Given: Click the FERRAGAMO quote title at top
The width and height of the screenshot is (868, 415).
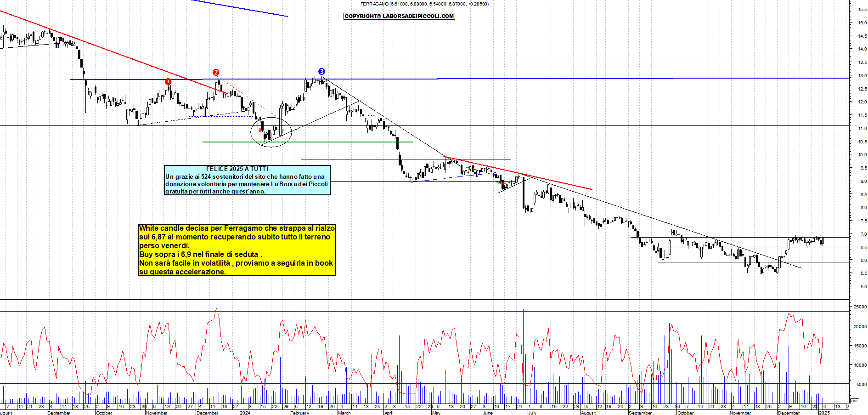Looking at the screenshot, I should (424, 4).
